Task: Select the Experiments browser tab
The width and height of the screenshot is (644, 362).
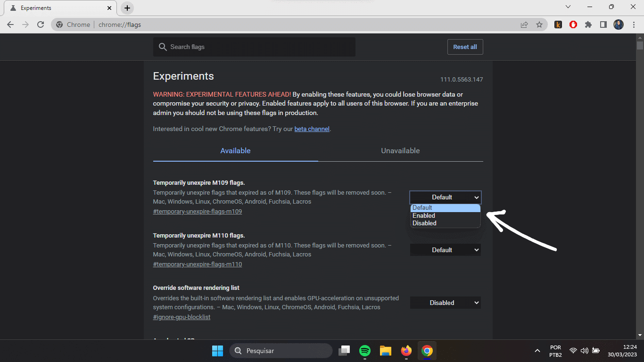Action: click(61, 8)
